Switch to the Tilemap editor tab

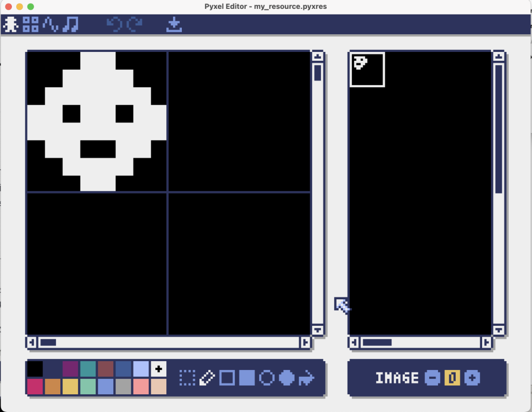click(x=31, y=24)
